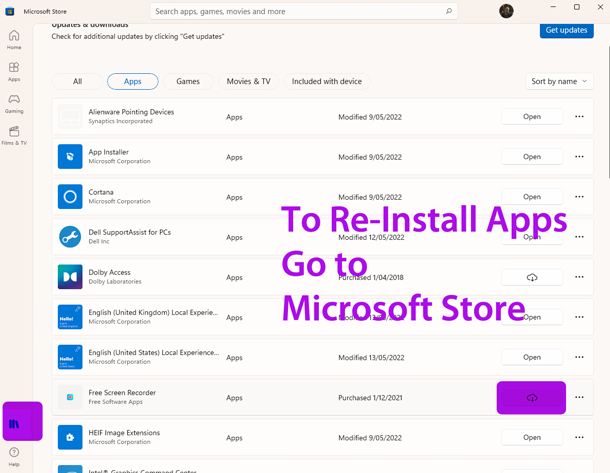Open more options for English (United States)
The image size is (610, 473).
579,357
